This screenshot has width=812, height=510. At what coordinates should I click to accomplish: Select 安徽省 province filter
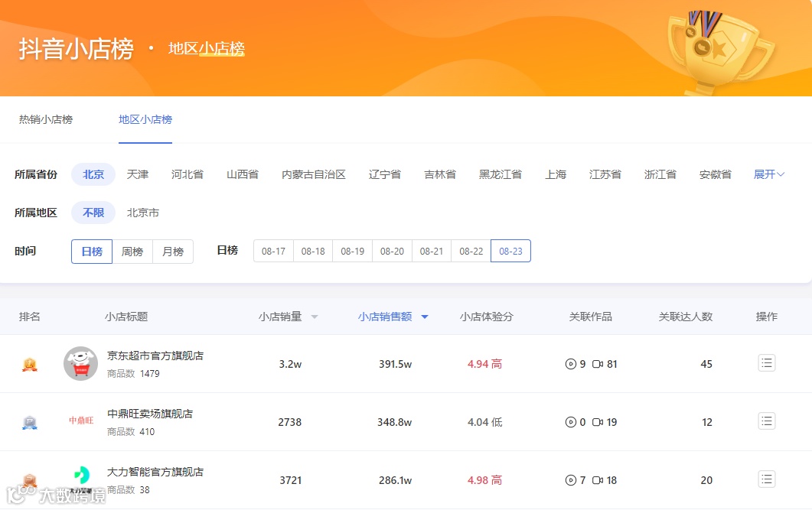715,174
